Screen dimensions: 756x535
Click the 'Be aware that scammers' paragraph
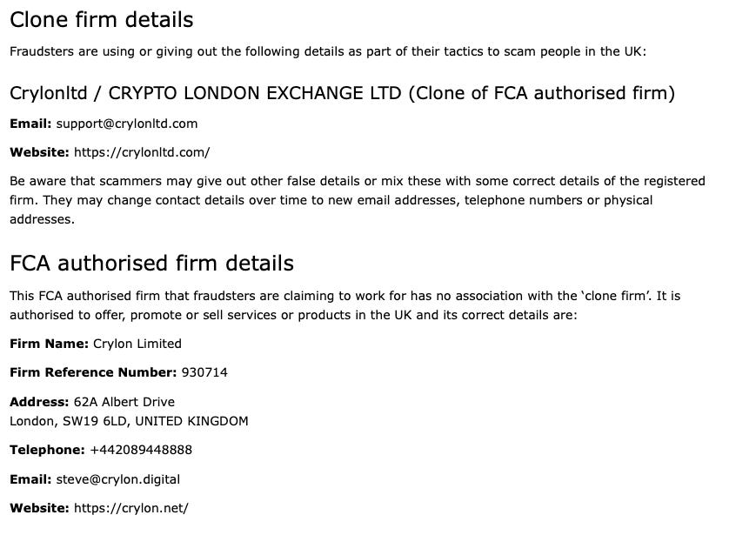pyautogui.click(x=358, y=200)
